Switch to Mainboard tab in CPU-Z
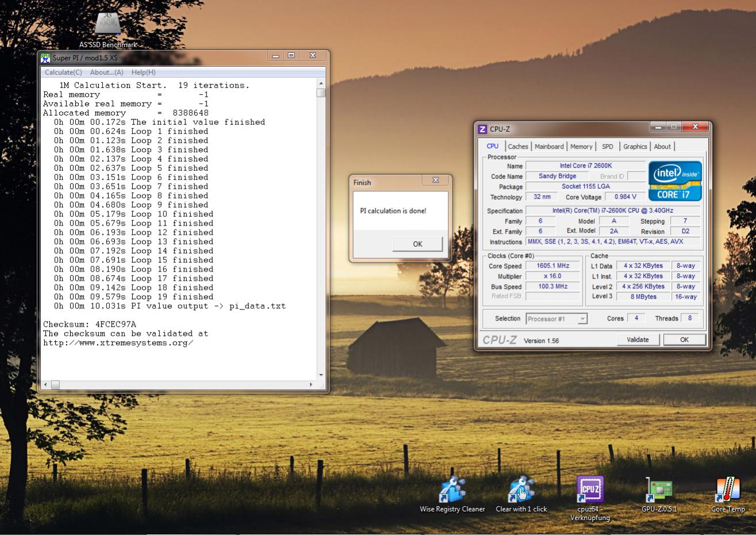 [549, 147]
